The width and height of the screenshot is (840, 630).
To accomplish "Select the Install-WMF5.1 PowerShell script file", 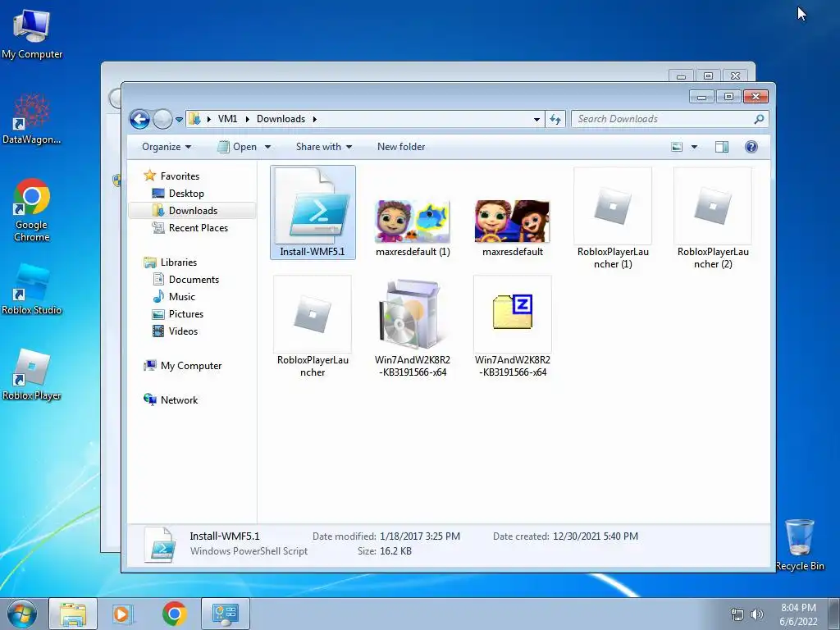I will pyautogui.click(x=313, y=212).
